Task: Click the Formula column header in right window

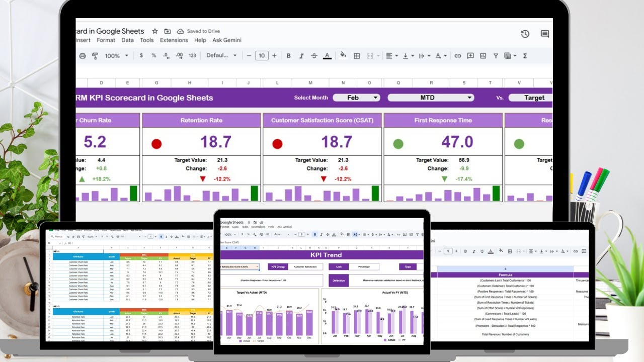Action: [505, 275]
